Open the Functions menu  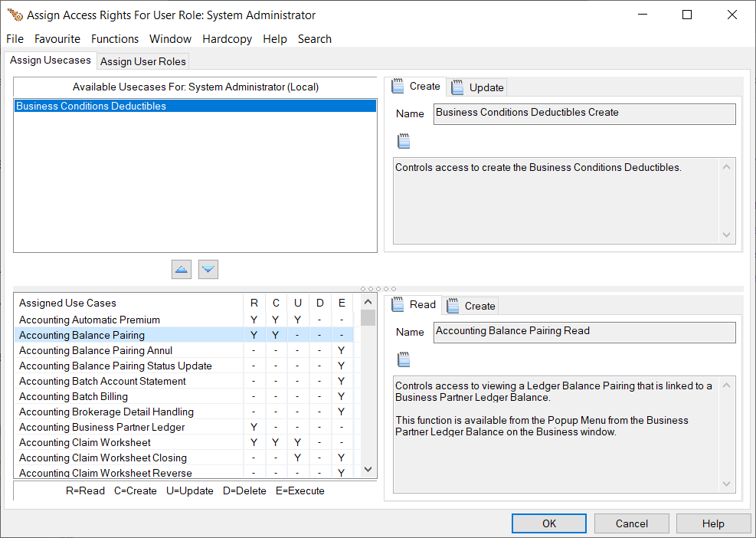[x=115, y=39]
